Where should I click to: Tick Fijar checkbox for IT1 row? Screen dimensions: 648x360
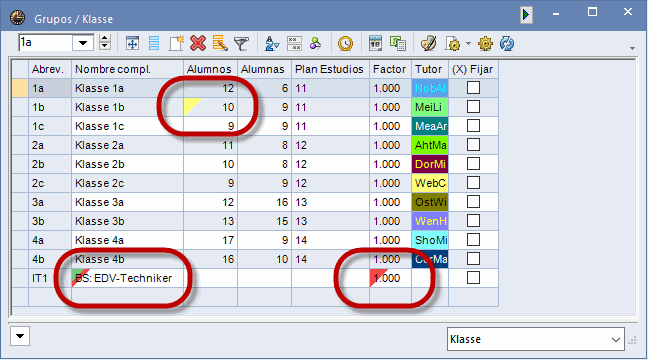[473, 278]
